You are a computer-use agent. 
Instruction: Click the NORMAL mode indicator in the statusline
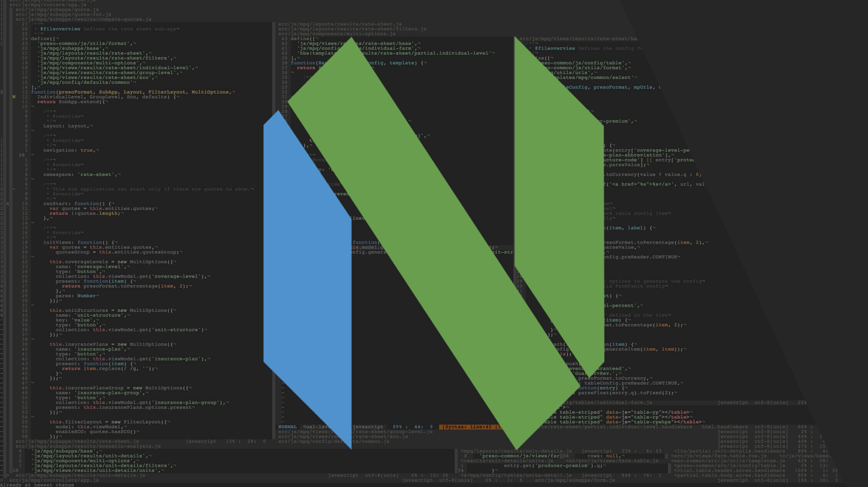click(288, 426)
